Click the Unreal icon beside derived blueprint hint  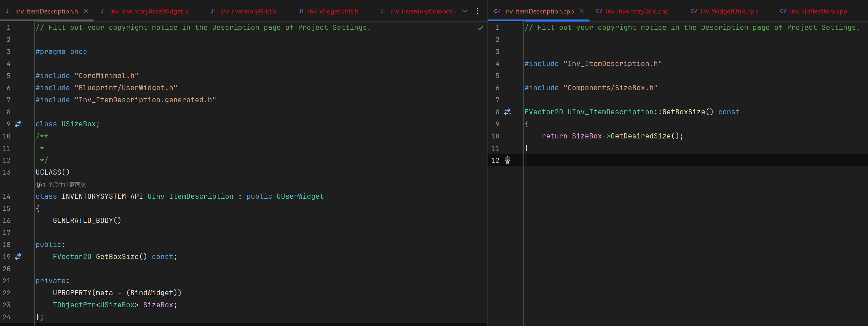(x=38, y=185)
